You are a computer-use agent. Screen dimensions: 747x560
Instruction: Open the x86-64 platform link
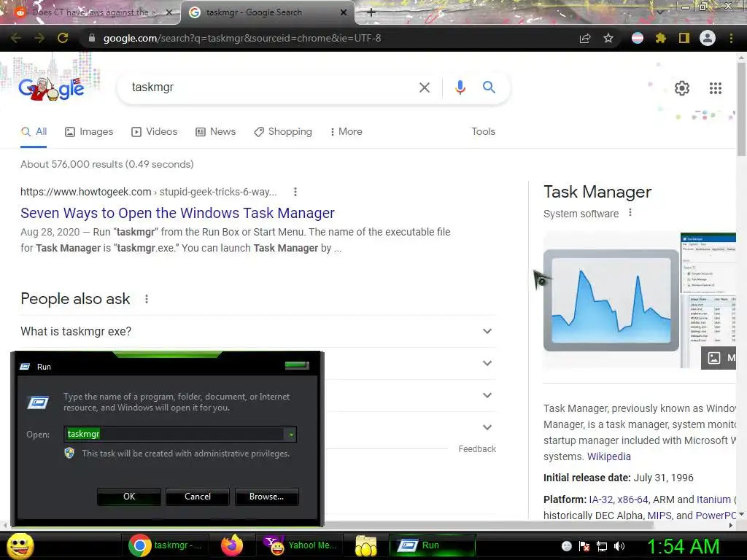[632, 499]
